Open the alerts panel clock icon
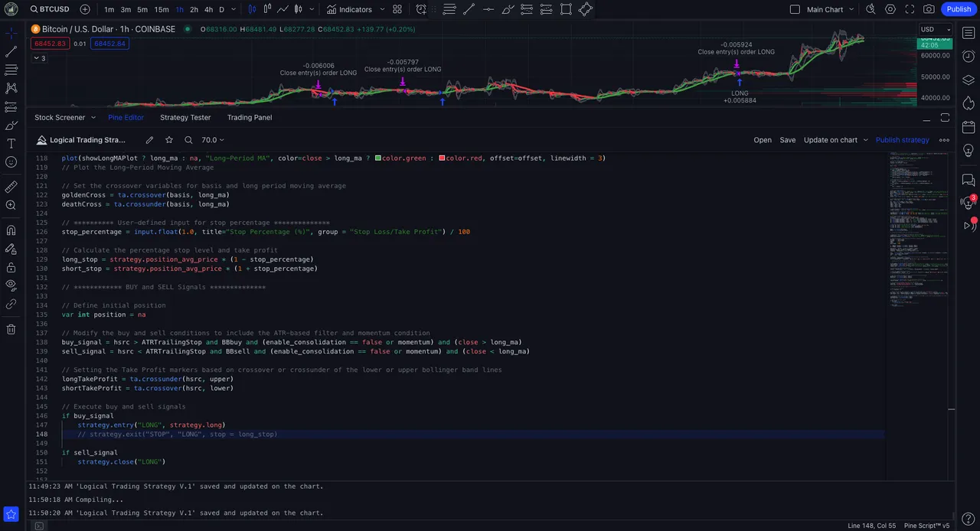The height and width of the screenshot is (531, 980). [968, 57]
